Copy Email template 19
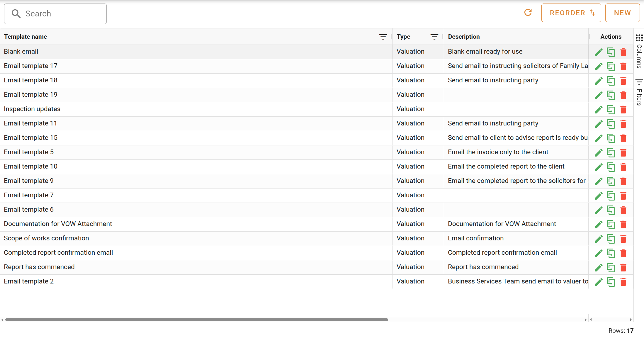This screenshot has width=644, height=338. (611, 95)
